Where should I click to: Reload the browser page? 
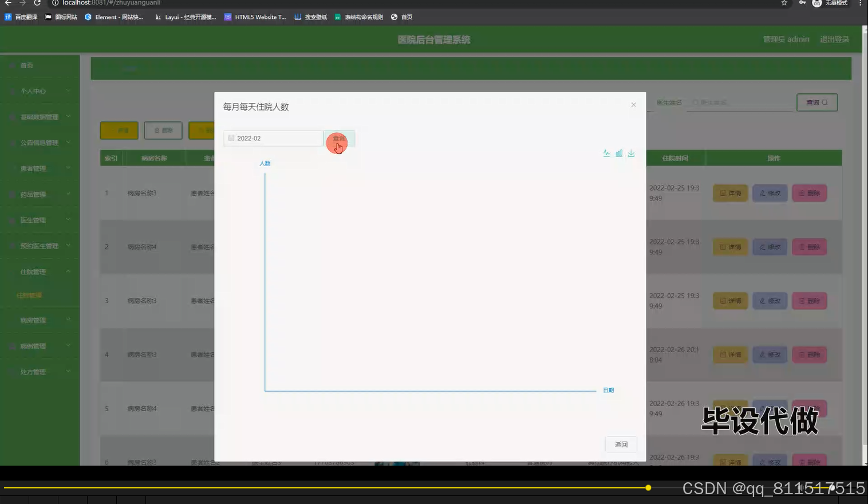coord(37,3)
